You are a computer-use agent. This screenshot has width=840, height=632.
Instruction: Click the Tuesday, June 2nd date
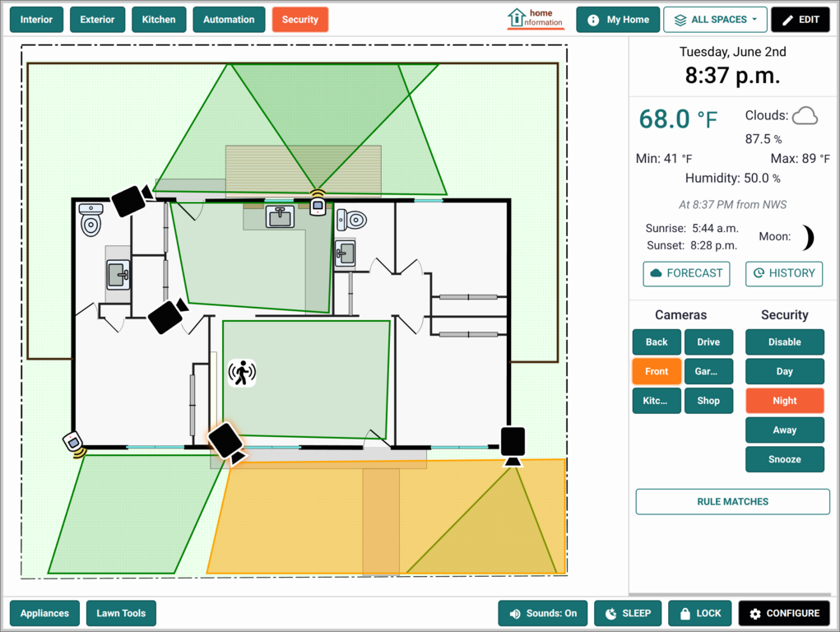[x=732, y=52]
